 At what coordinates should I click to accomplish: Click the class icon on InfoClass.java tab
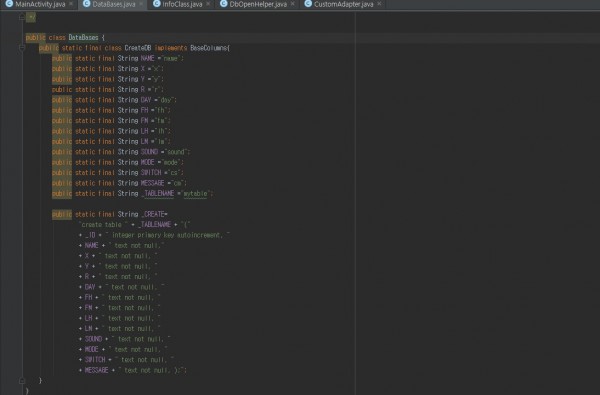(157, 4)
